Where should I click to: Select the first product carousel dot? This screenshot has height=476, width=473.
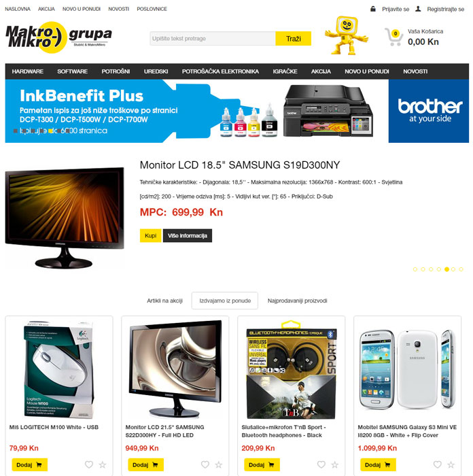(x=415, y=269)
